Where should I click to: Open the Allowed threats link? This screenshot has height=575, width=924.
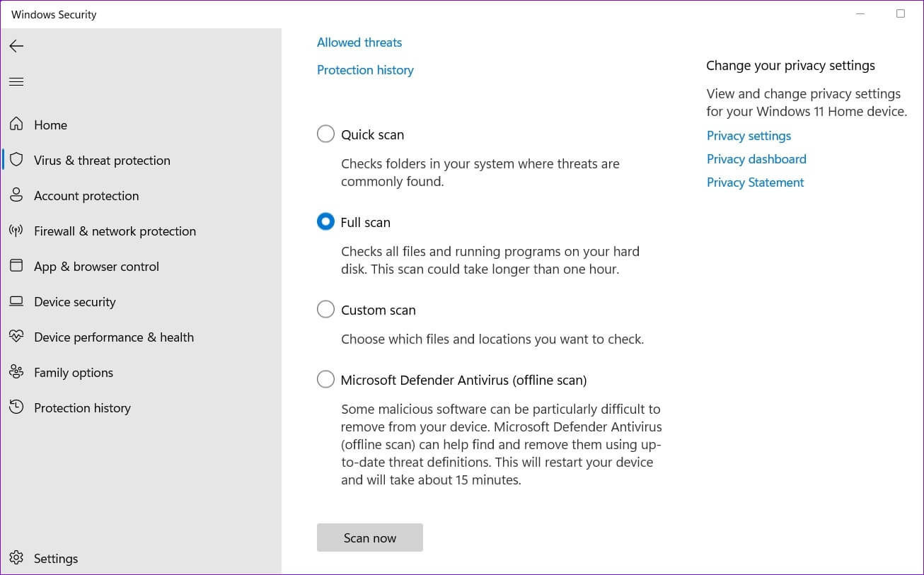359,42
